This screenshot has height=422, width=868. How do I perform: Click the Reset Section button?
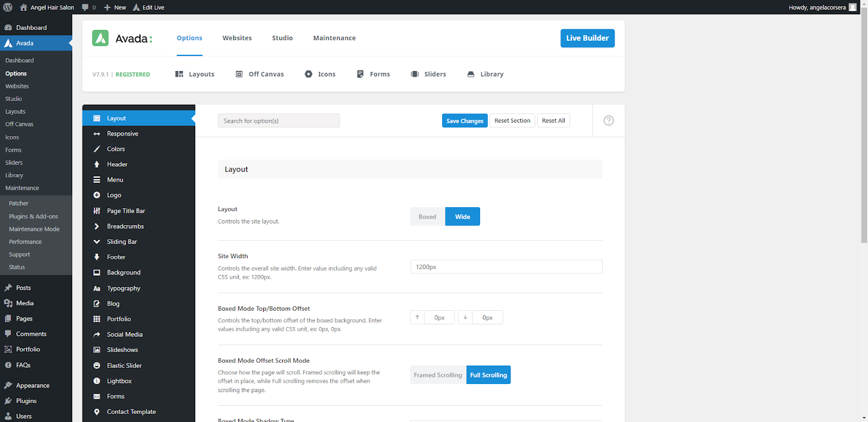coord(513,121)
